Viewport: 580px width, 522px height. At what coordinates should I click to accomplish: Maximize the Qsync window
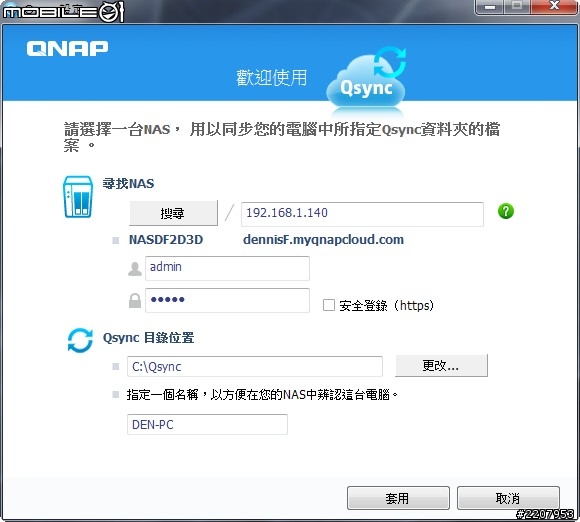517,6
